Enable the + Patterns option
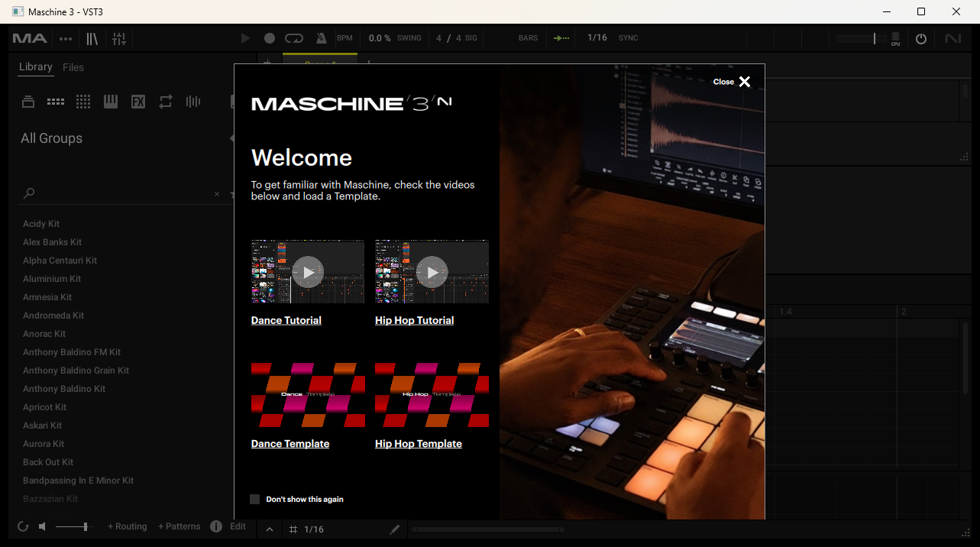Image resolution: width=980 pixels, height=547 pixels. 179,526
